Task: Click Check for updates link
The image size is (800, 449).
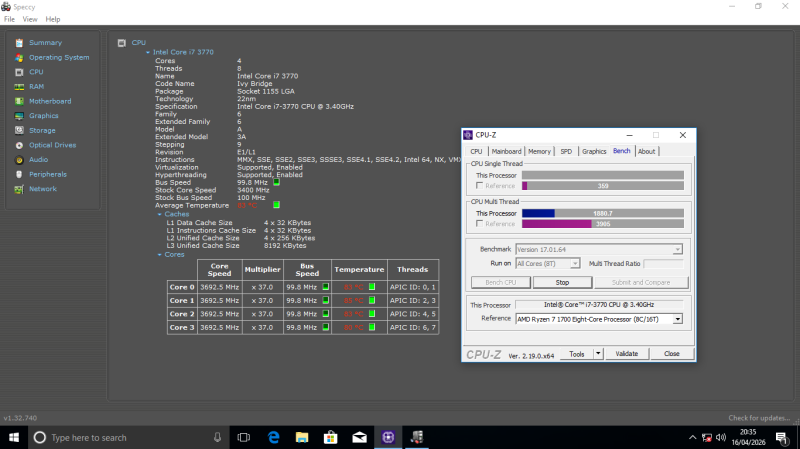Action: point(759,418)
